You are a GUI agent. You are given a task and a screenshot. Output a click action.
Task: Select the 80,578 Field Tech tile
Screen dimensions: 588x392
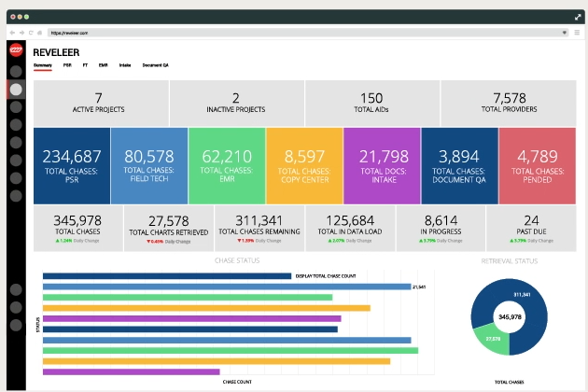[149, 166]
